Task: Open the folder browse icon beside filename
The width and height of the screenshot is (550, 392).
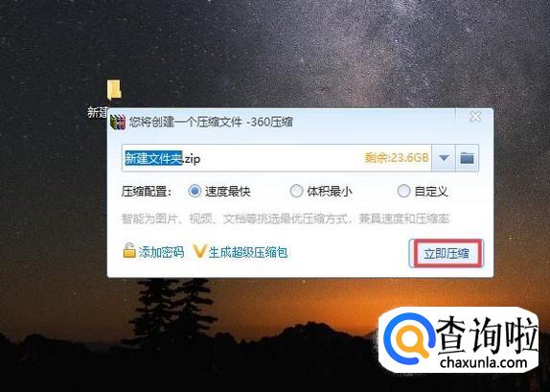Action: 467,158
